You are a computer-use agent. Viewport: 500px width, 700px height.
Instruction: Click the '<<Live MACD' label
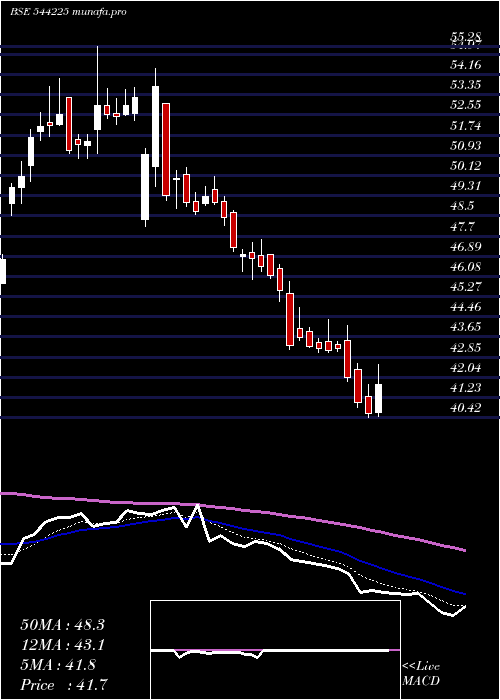(421, 673)
